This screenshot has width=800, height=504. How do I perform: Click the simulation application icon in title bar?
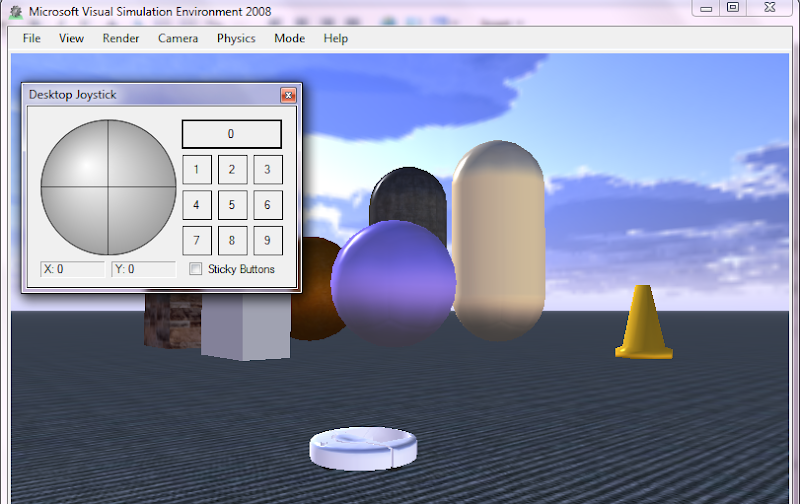coord(16,11)
